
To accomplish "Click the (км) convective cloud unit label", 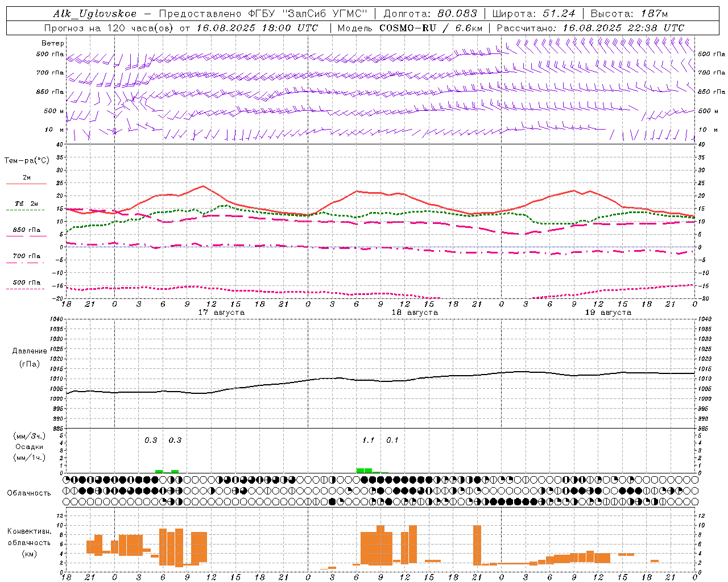I will tap(29, 554).
